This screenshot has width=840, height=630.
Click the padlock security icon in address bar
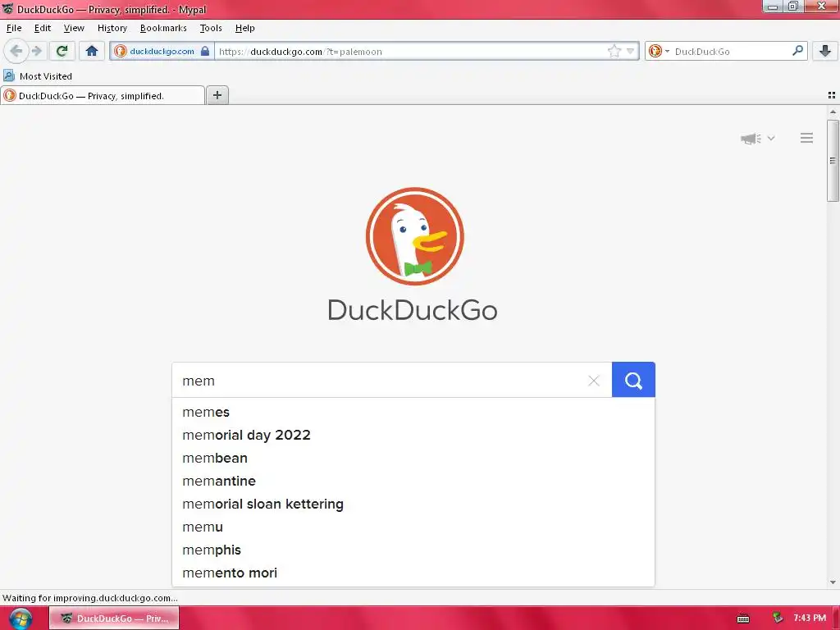tap(204, 52)
